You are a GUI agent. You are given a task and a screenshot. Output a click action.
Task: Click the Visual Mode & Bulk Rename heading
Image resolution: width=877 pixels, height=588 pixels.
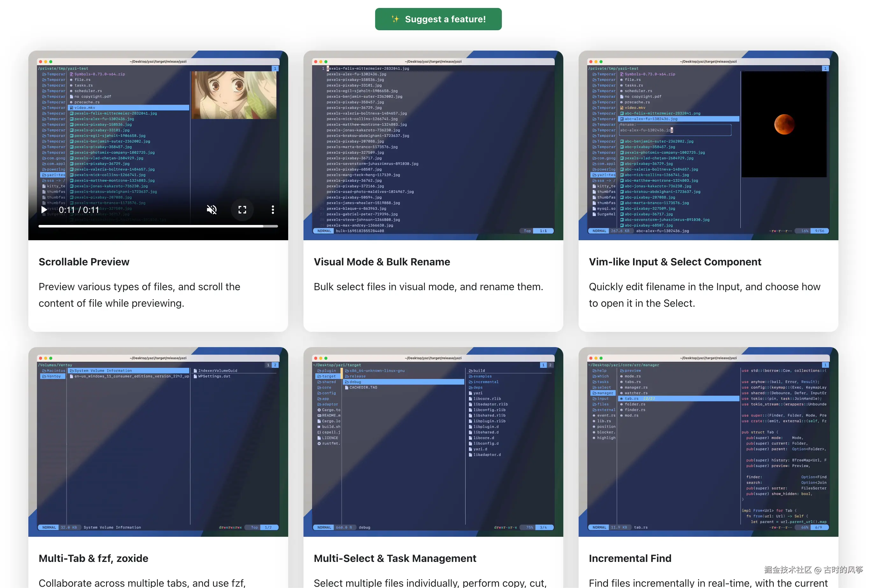coord(381,262)
